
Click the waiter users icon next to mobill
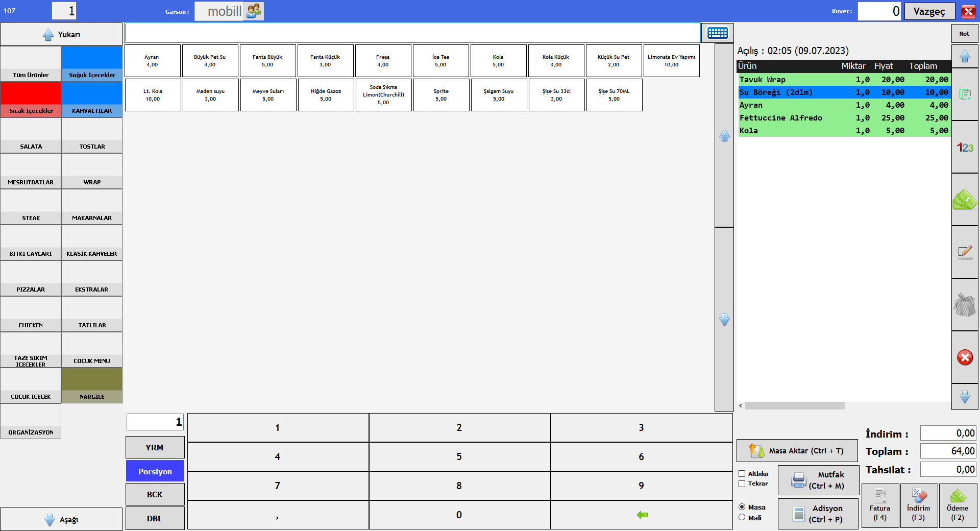point(253,11)
